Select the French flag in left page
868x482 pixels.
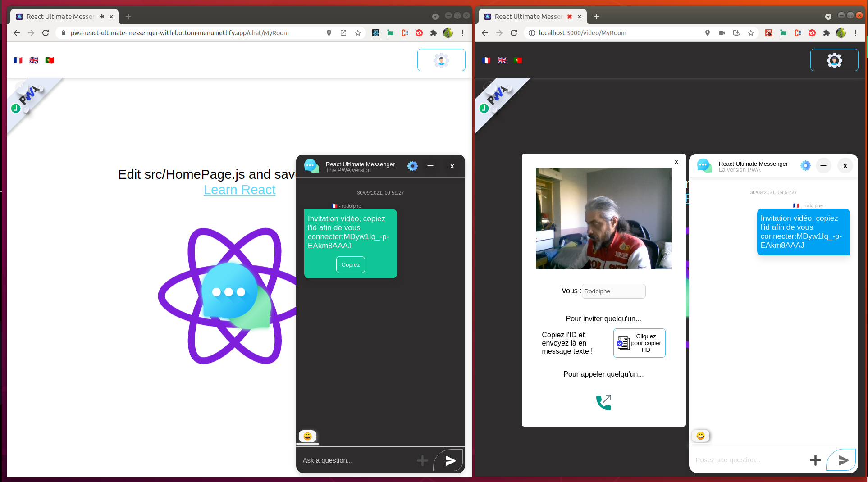click(x=18, y=60)
